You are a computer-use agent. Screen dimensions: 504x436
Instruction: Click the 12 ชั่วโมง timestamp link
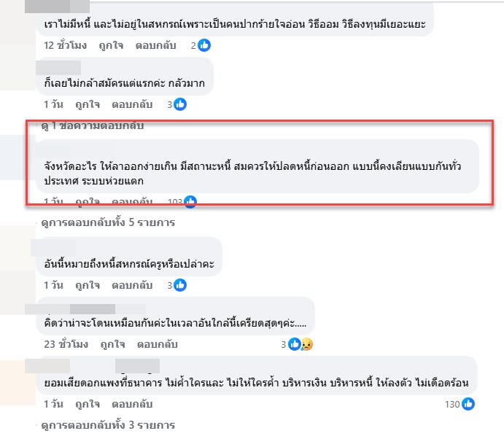click(x=65, y=45)
